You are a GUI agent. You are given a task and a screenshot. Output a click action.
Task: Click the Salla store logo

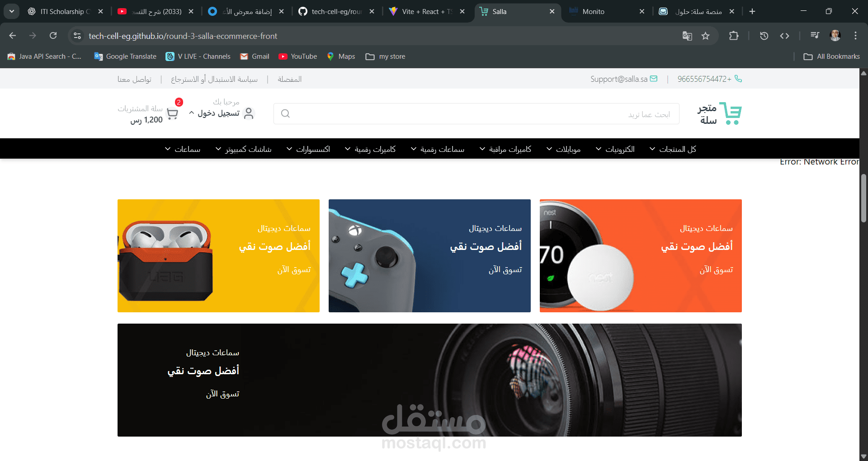pyautogui.click(x=719, y=113)
